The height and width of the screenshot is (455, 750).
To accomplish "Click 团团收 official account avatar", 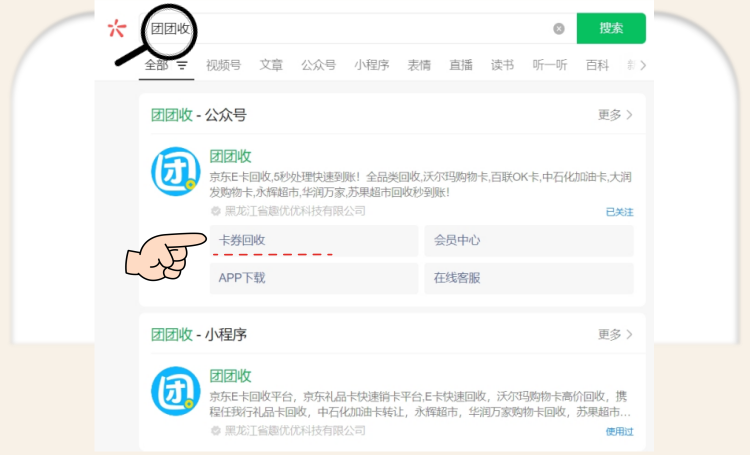I will tap(175, 171).
